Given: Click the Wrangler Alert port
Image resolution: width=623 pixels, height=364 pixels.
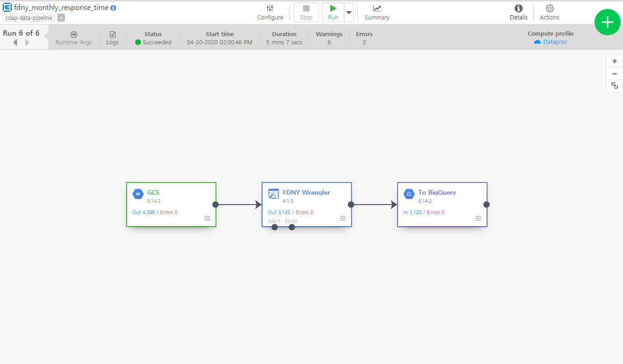Looking at the screenshot, I should coord(274,227).
